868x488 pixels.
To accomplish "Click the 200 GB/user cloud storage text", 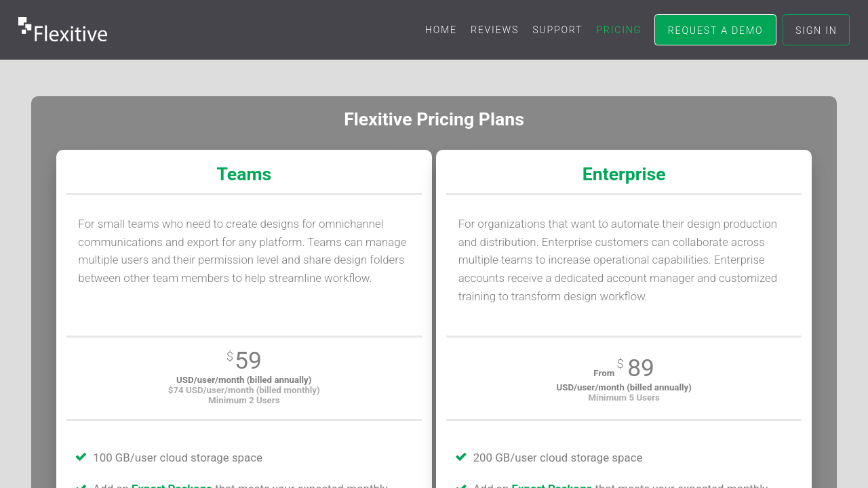I will (557, 457).
